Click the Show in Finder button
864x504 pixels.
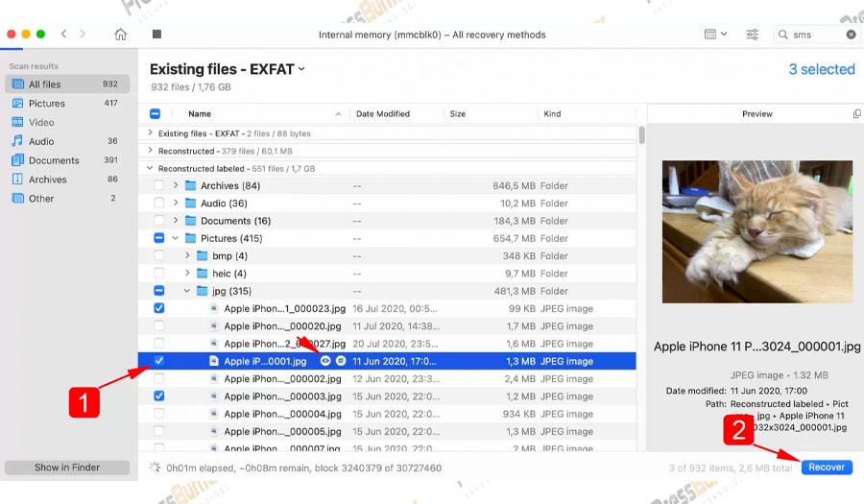67,468
